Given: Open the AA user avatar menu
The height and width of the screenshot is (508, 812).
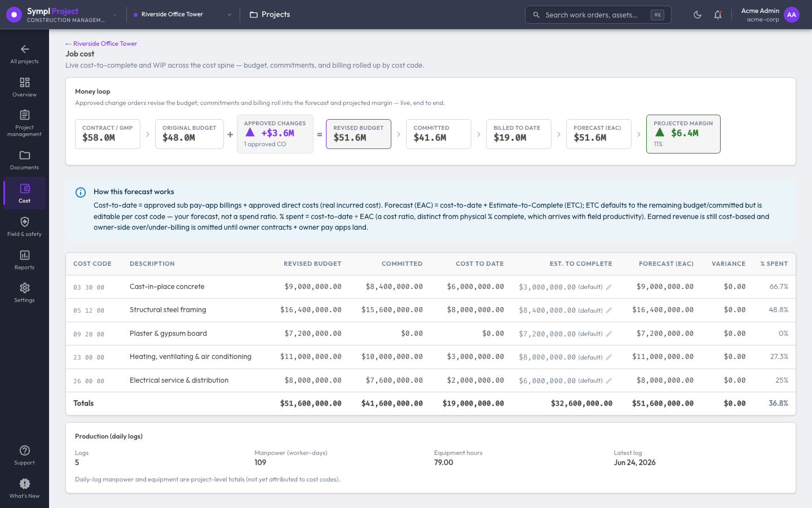Looking at the screenshot, I should click(792, 15).
